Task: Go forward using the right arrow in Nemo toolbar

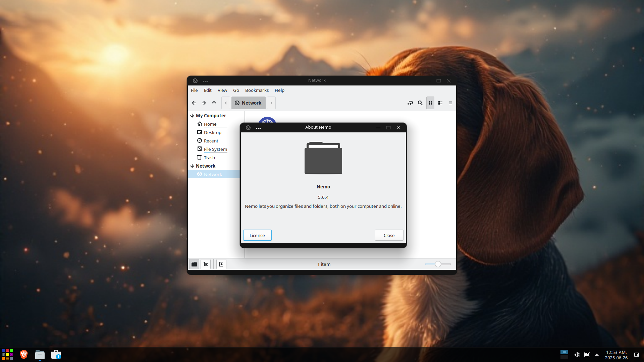Action: 204,103
